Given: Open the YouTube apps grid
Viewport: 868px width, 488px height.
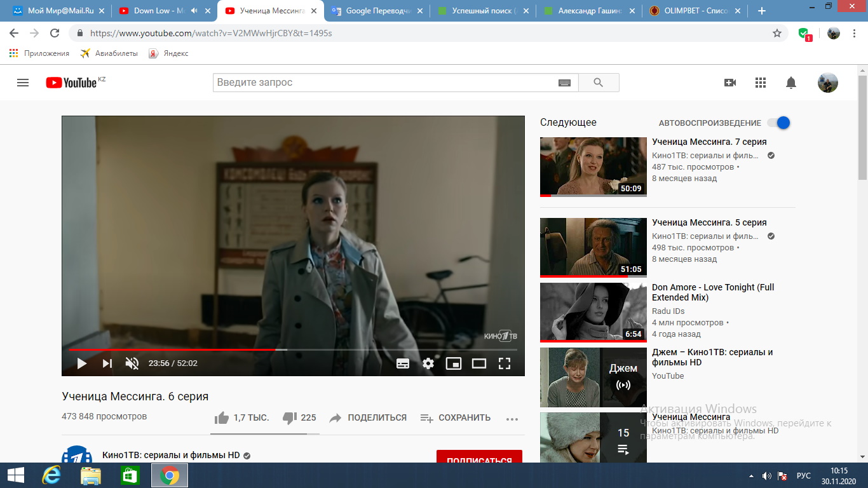Looking at the screenshot, I should (x=761, y=83).
